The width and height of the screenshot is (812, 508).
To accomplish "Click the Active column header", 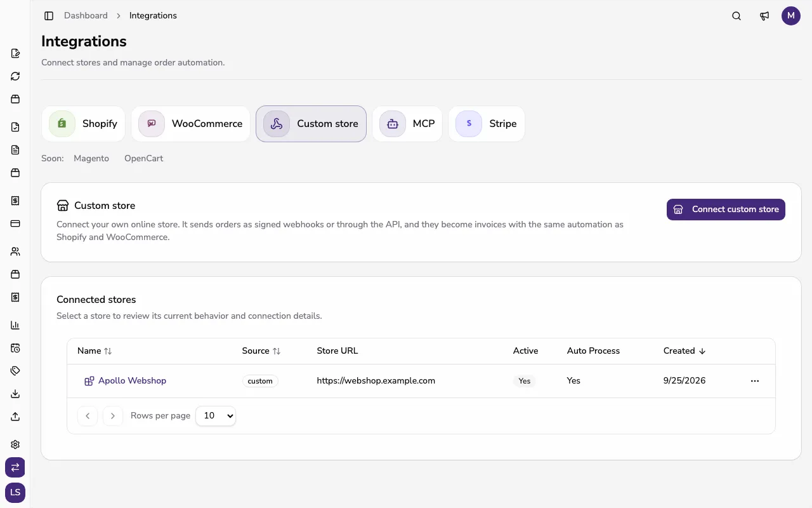I will (x=525, y=351).
